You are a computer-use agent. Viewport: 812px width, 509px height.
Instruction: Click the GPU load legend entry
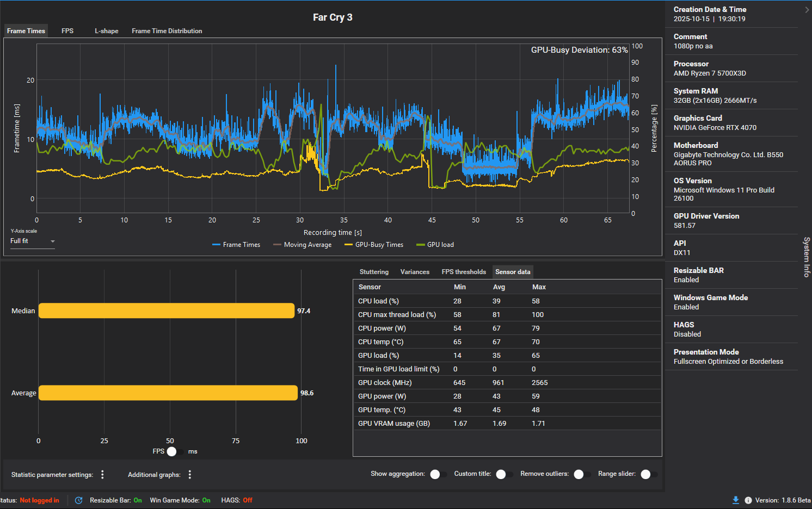point(435,245)
